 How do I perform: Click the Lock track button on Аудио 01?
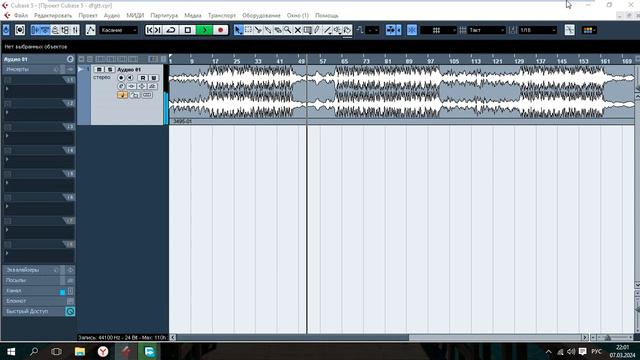[x=134, y=95]
